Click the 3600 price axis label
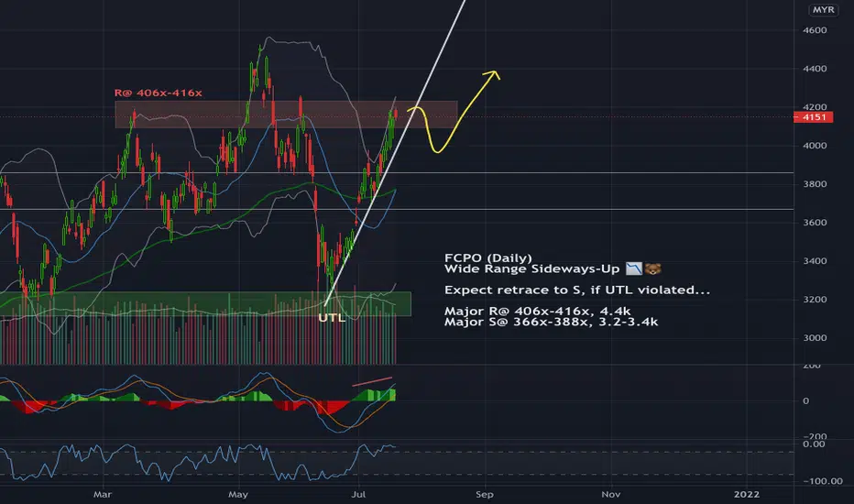Image resolution: width=854 pixels, height=504 pixels. coord(815,223)
